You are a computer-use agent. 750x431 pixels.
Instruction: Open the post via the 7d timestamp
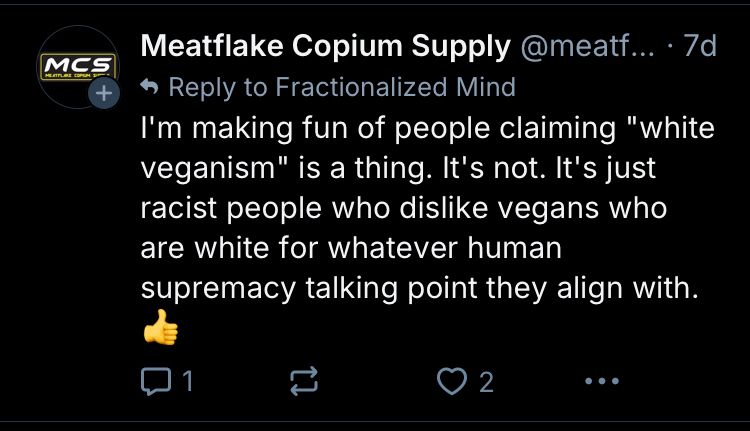[700, 46]
